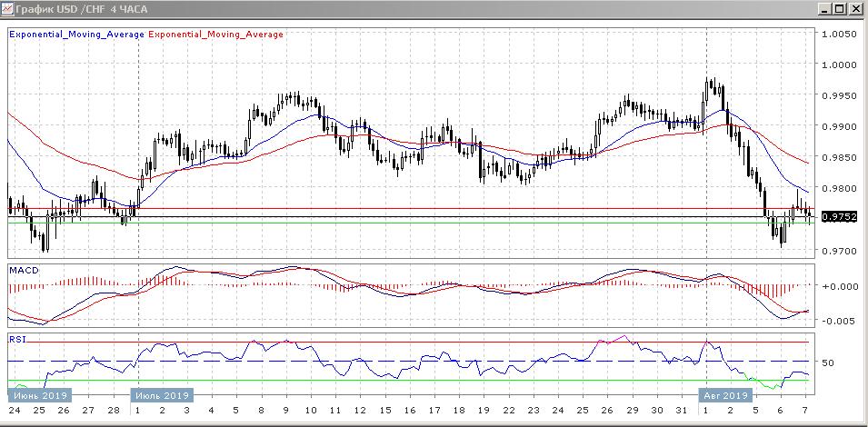Jump to the Авг 2019 date marker
The width and height of the screenshot is (868, 427).
(x=724, y=395)
